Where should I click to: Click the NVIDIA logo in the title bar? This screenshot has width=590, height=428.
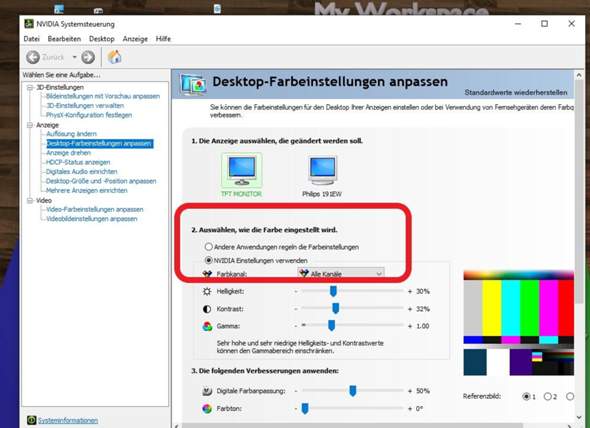click(x=29, y=24)
